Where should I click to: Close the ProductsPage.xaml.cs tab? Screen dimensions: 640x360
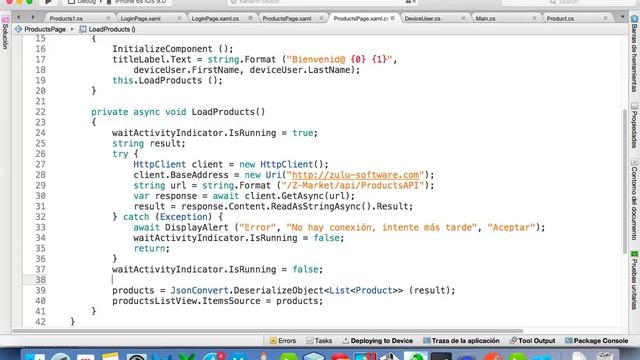tap(392, 18)
